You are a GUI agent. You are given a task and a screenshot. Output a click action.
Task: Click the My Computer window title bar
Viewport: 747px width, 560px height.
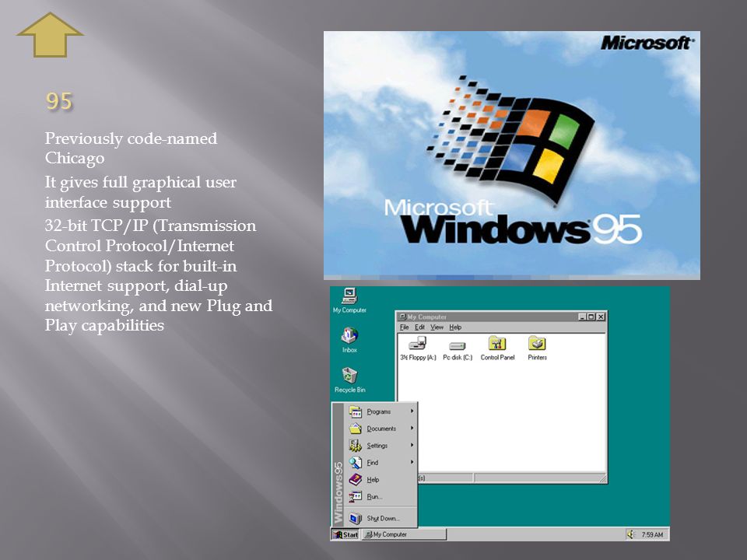pos(501,317)
